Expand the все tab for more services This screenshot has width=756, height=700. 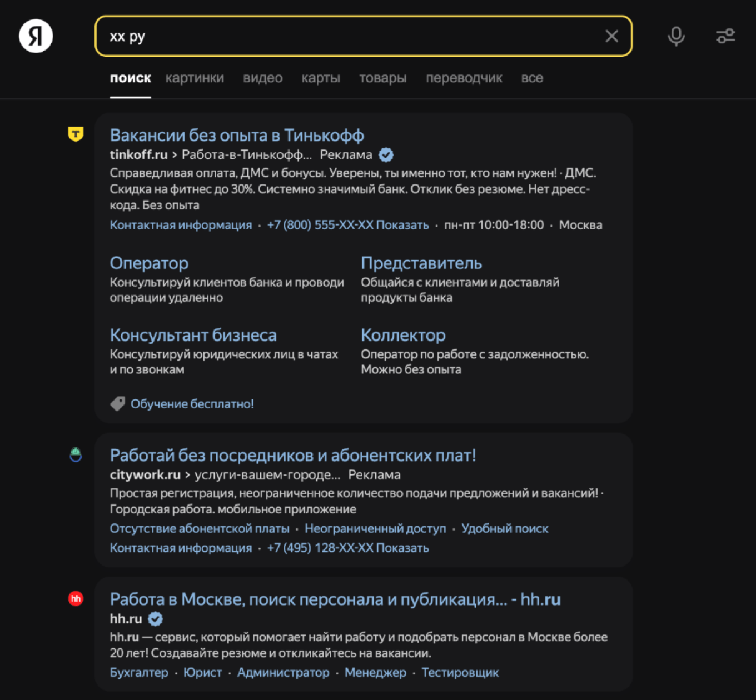[x=532, y=78]
